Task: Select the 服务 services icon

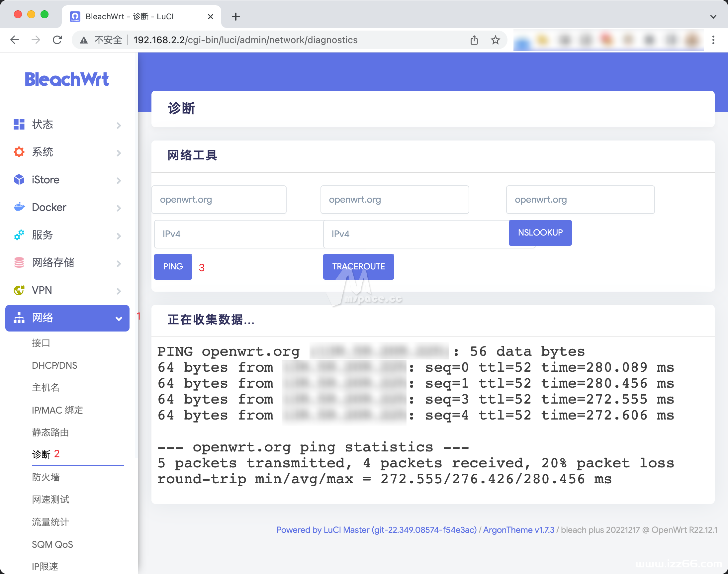Action: (19, 235)
